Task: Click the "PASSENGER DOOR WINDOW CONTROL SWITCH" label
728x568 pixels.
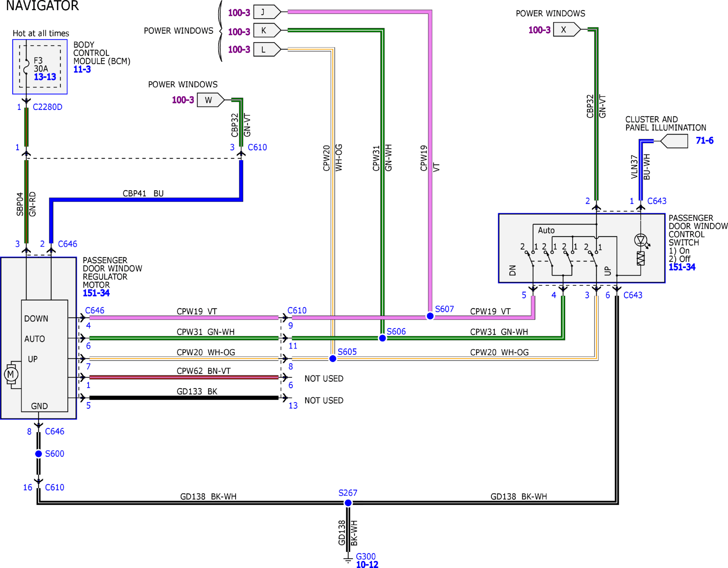Action: tap(698, 230)
